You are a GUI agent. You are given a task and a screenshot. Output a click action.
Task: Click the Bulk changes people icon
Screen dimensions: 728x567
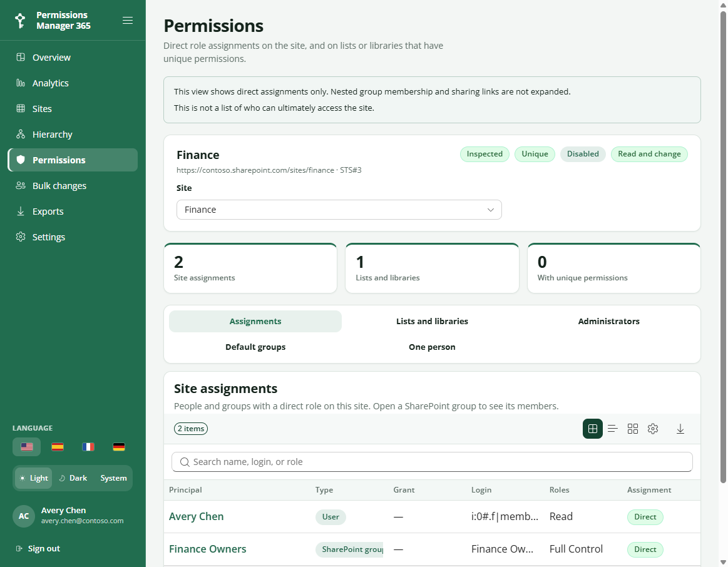pyautogui.click(x=21, y=186)
